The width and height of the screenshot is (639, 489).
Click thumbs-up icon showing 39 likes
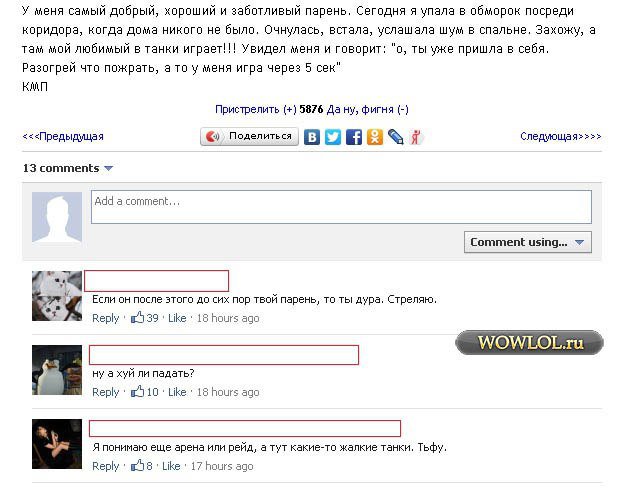click(138, 318)
